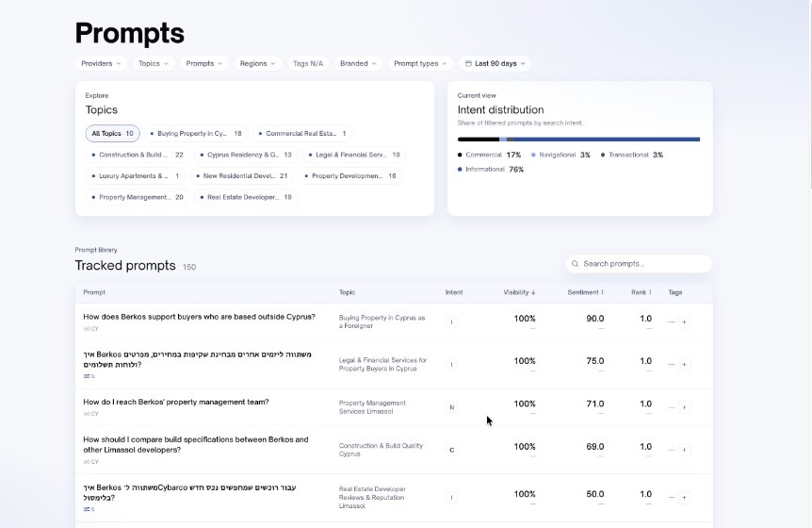Click the calendar icon in Last 90 days
Viewport: 812px width, 528px height.
pos(468,63)
